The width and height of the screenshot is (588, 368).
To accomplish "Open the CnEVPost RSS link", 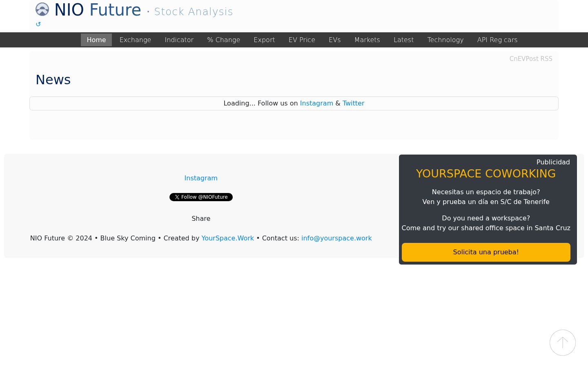I will (530, 59).
